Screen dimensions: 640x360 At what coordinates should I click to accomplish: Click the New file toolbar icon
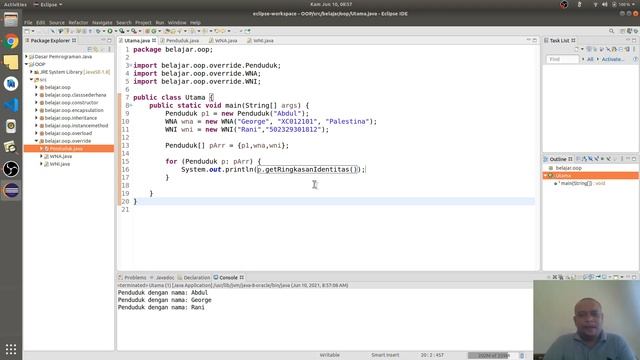coord(26,31)
